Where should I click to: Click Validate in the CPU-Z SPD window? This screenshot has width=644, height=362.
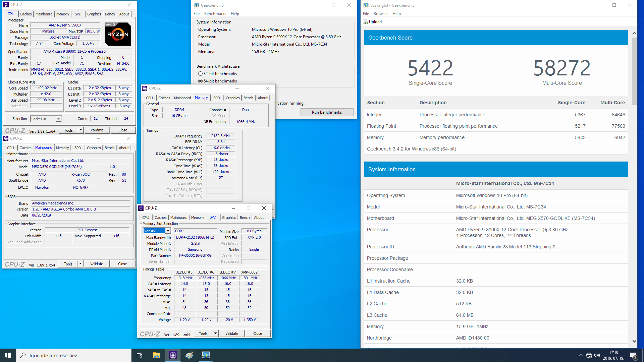coord(232,334)
